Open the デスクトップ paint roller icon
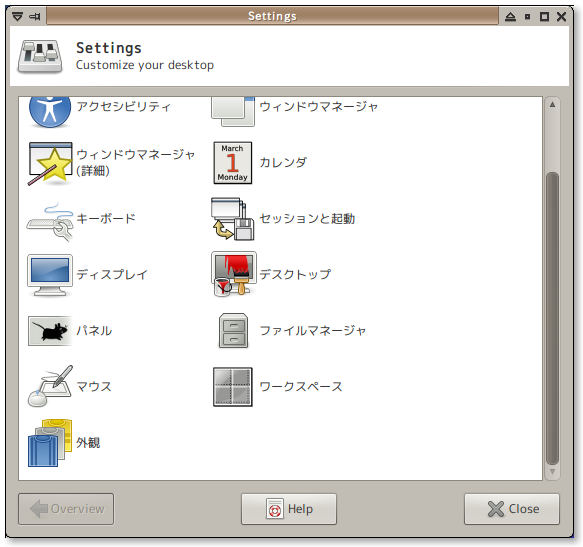Image resolution: width=583 pixels, height=547 pixels. click(x=233, y=274)
